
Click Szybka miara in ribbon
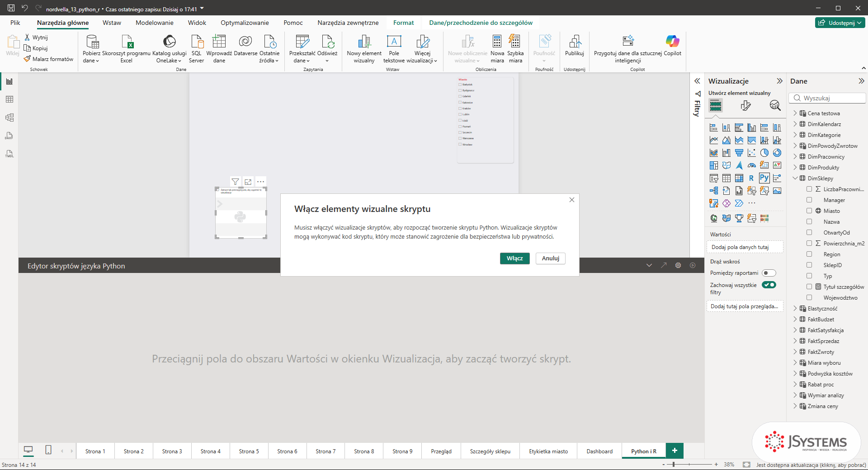(x=515, y=49)
